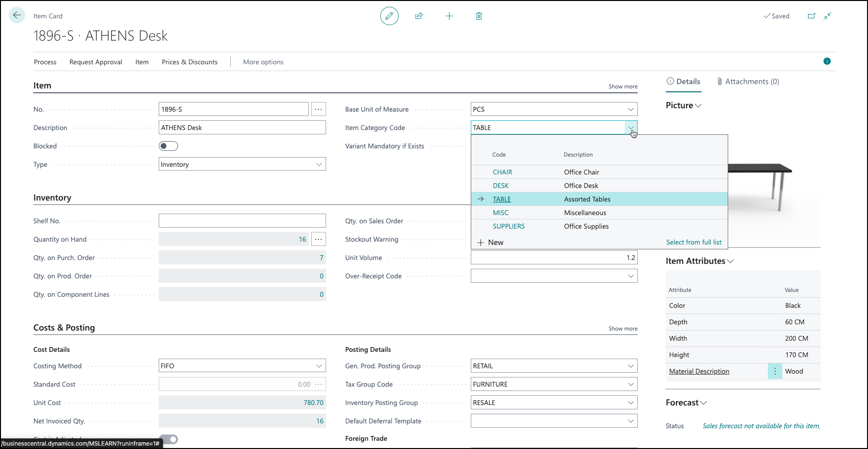
Task: Select the DESK category code
Action: point(501,186)
